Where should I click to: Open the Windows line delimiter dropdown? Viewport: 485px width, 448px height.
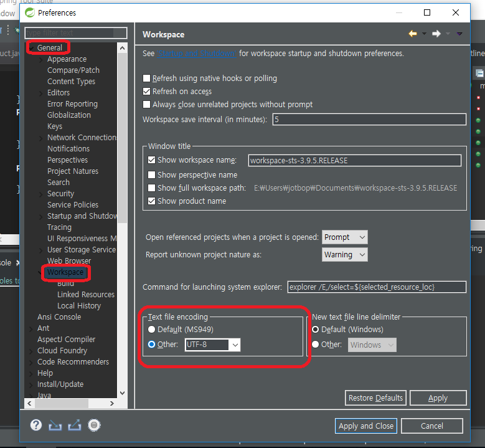(372, 345)
